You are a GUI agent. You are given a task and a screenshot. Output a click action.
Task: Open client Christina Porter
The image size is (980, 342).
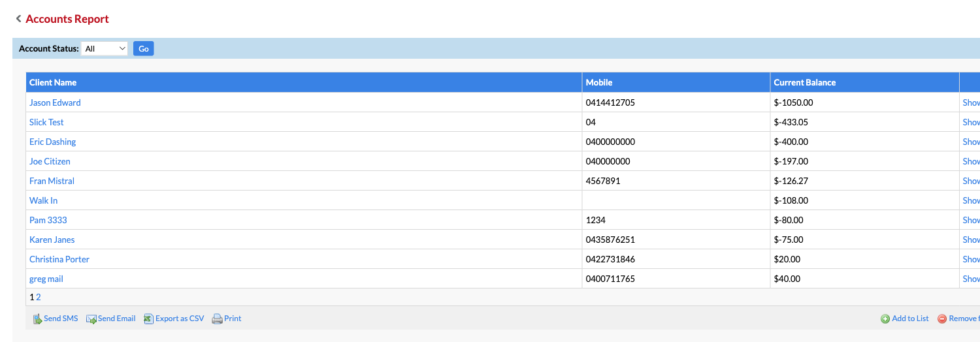[59, 259]
